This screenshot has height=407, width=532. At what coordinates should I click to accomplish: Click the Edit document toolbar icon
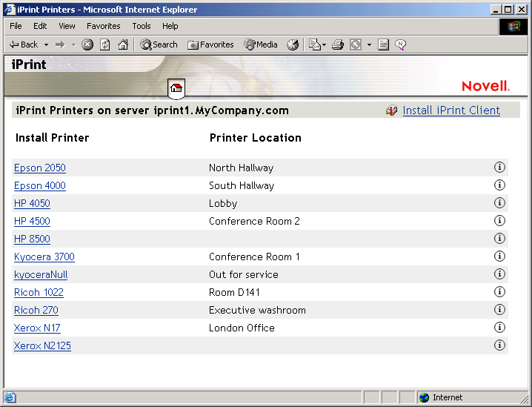383,44
